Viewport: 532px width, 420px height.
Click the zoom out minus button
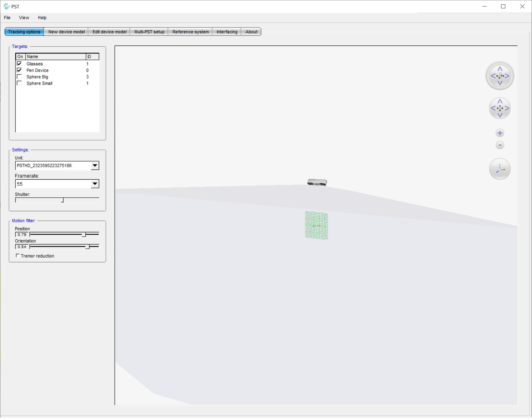tap(500, 145)
